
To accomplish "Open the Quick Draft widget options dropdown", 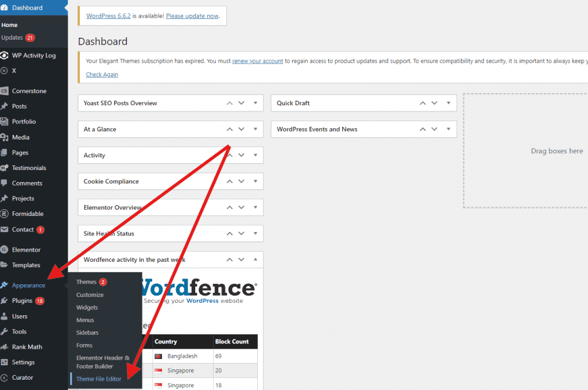I will (448, 103).
